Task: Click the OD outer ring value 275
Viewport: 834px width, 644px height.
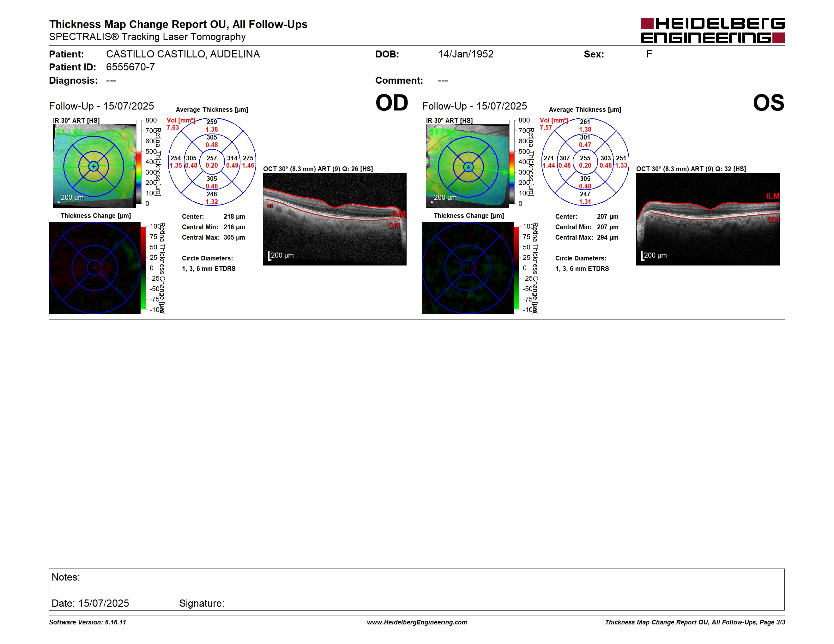Action: pos(248,158)
